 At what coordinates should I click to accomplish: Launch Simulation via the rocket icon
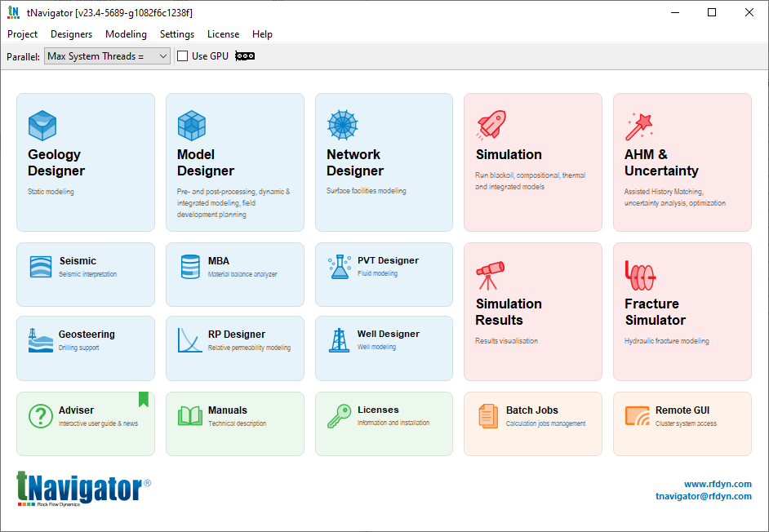(x=491, y=125)
